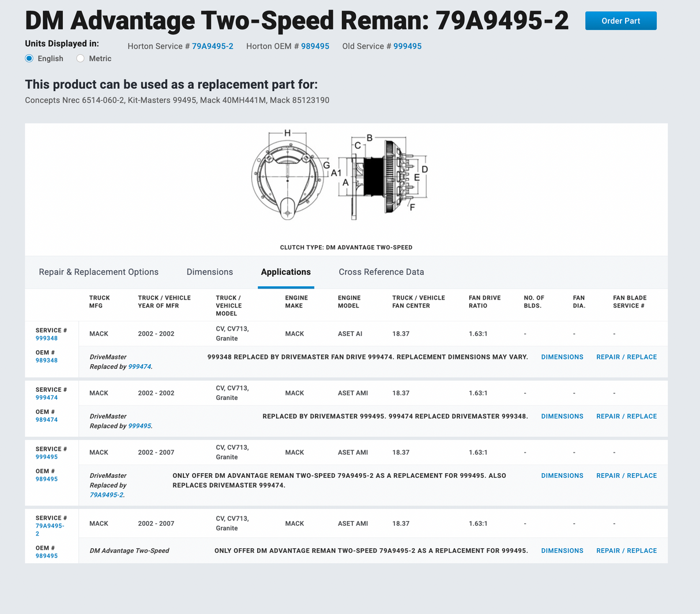Screen dimensions: 700x614
Task: Click the FAN DRIVE RATIO column header
Action: (485, 302)
